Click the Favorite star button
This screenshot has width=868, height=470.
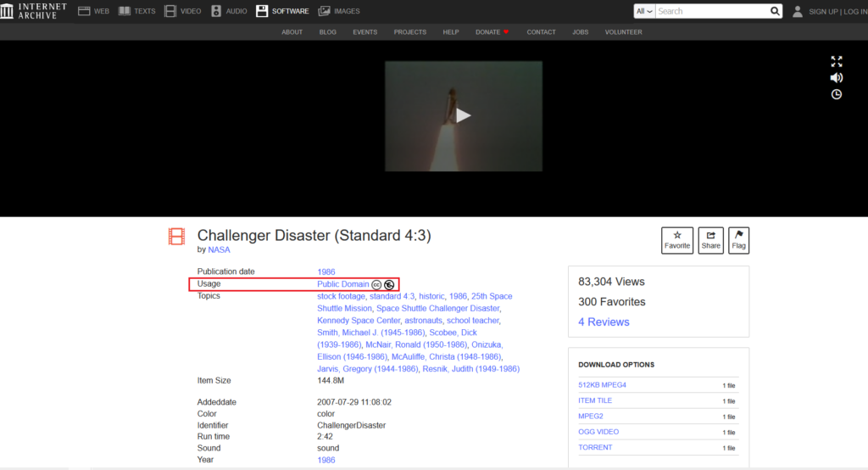tap(677, 241)
